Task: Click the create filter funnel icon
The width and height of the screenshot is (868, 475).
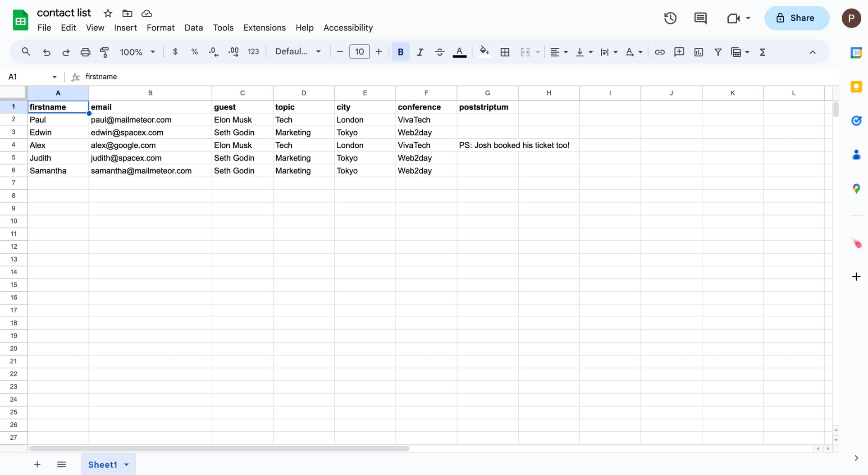Action: point(718,52)
